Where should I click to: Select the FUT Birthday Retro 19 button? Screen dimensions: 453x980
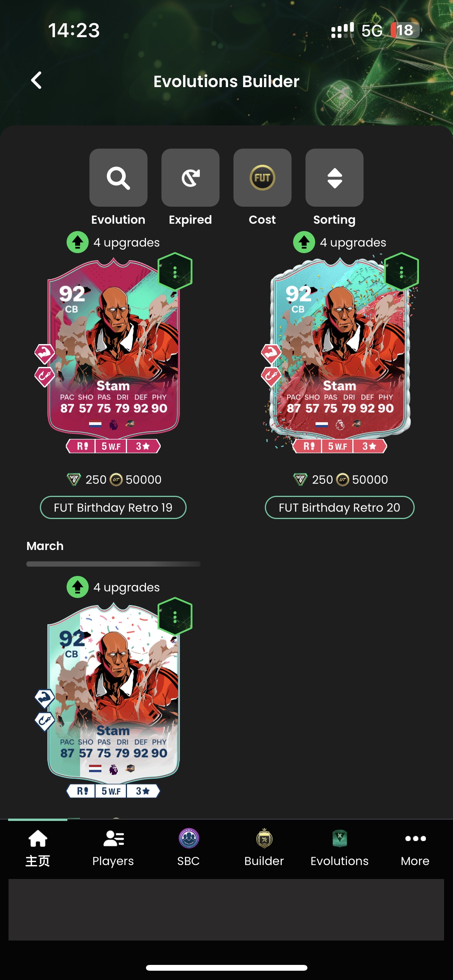113,507
